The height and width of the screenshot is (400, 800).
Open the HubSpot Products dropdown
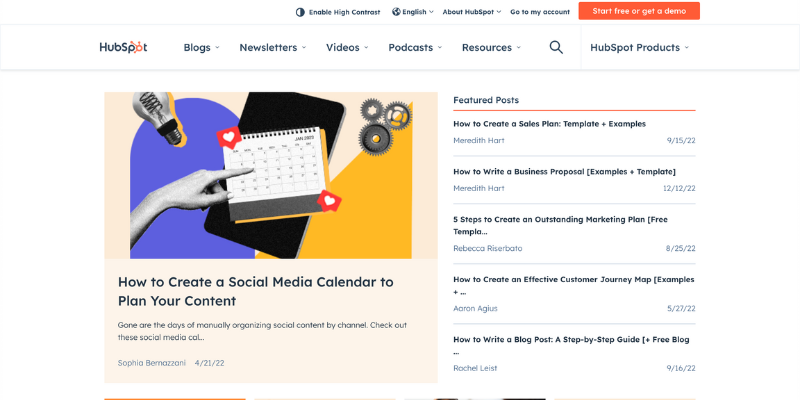639,47
